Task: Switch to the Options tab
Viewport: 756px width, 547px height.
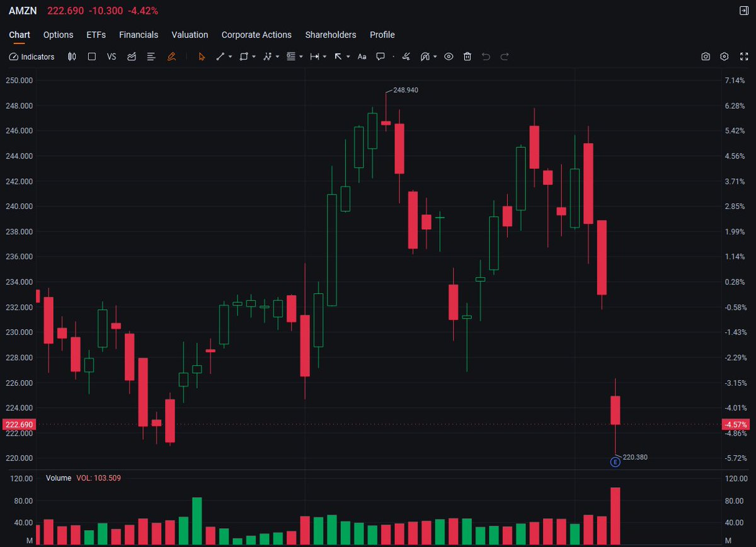Action: (58, 35)
